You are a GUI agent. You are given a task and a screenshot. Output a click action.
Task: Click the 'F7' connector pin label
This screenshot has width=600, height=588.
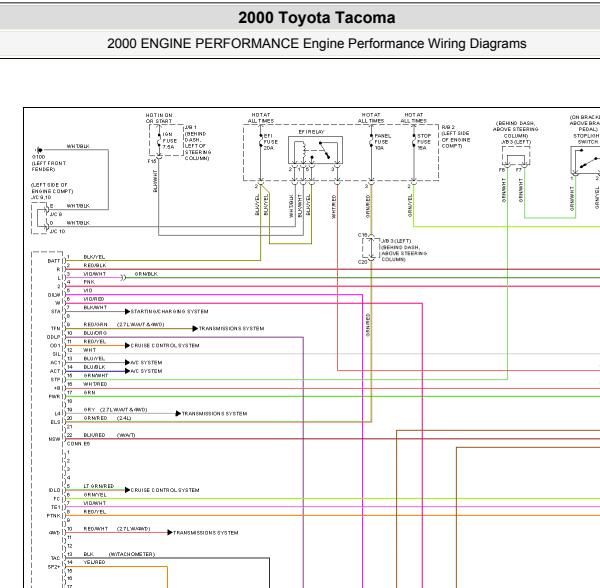click(519, 170)
